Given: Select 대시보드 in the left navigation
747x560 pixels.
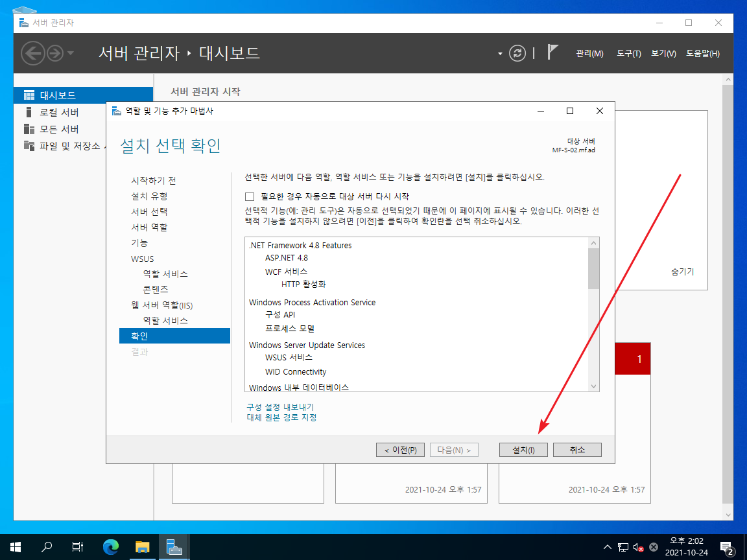Looking at the screenshot, I should point(84,95).
